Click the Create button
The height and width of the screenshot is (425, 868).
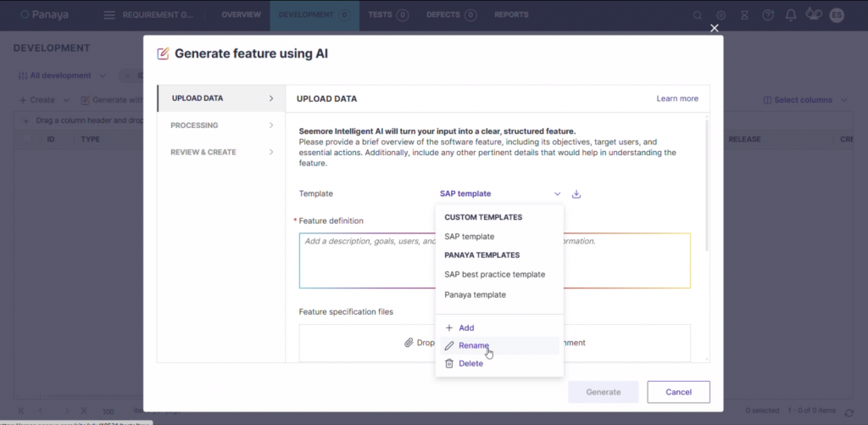(37, 100)
